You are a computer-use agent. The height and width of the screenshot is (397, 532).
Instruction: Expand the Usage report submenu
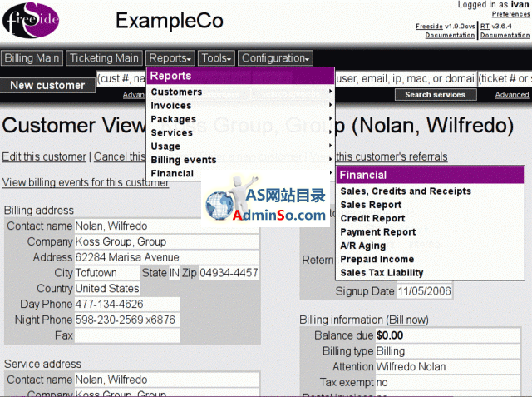pos(240,146)
